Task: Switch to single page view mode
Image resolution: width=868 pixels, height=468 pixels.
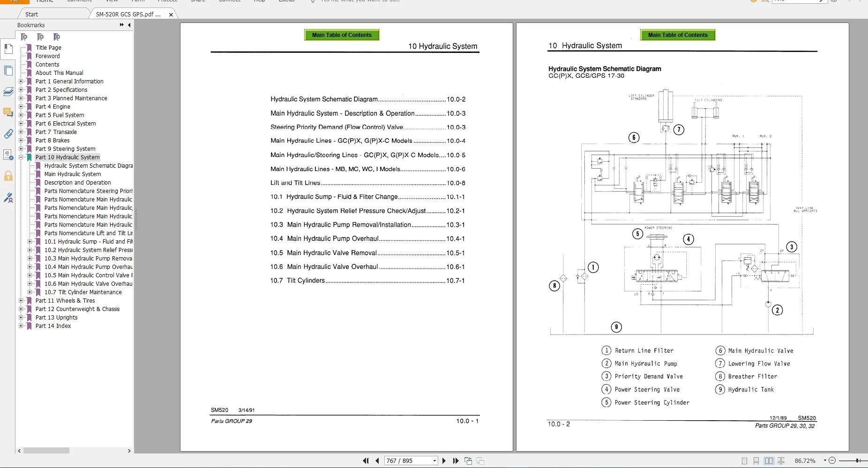Action: 745,461
